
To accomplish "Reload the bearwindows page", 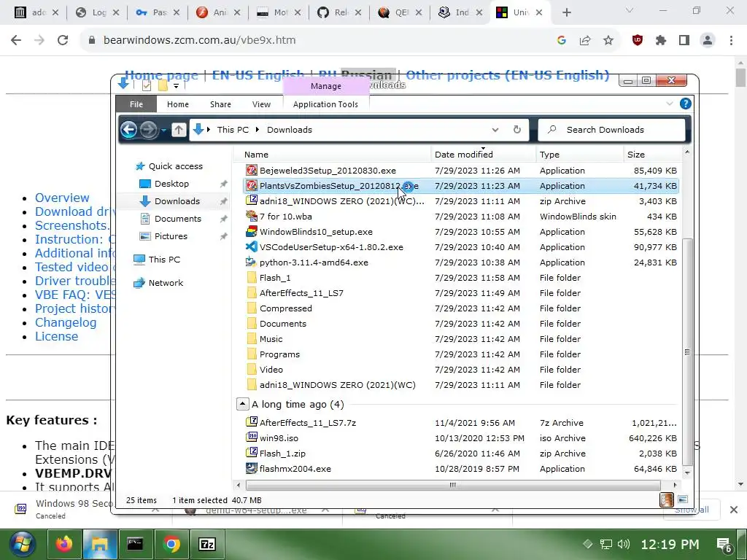I will click(x=63, y=40).
